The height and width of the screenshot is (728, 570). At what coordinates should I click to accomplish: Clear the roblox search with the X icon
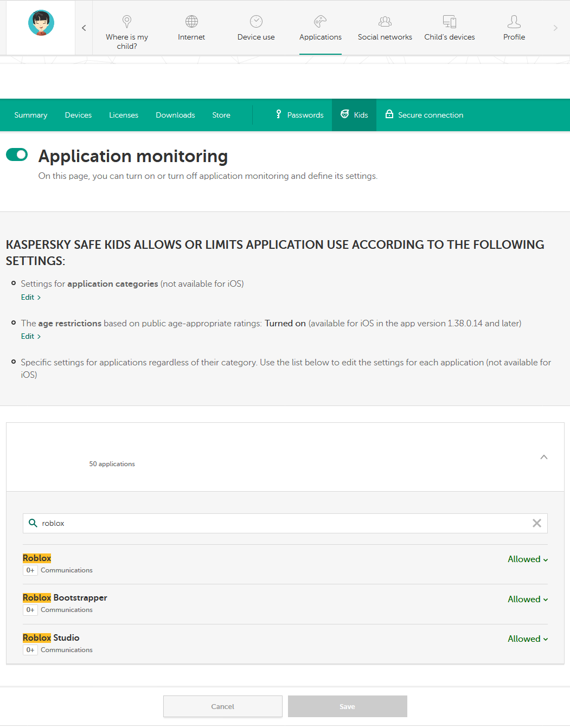(x=536, y=523)
